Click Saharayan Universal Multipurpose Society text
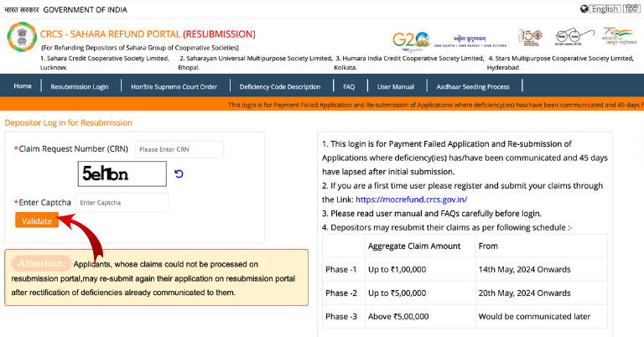This screenshot has width=644, height=337. [x=255, y=62]
